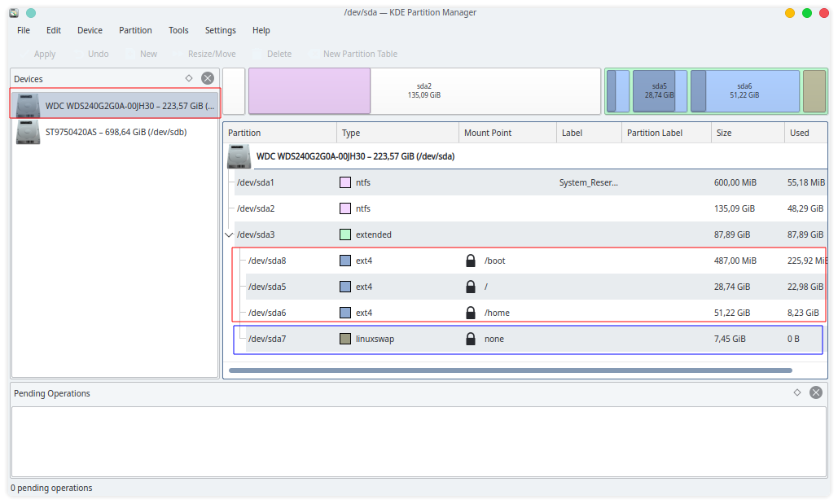The width and height of the screenshot is (838, 504).
Task: Collapse the /dev/sda3 extended partition tree
Action: (x=229, y=235)
